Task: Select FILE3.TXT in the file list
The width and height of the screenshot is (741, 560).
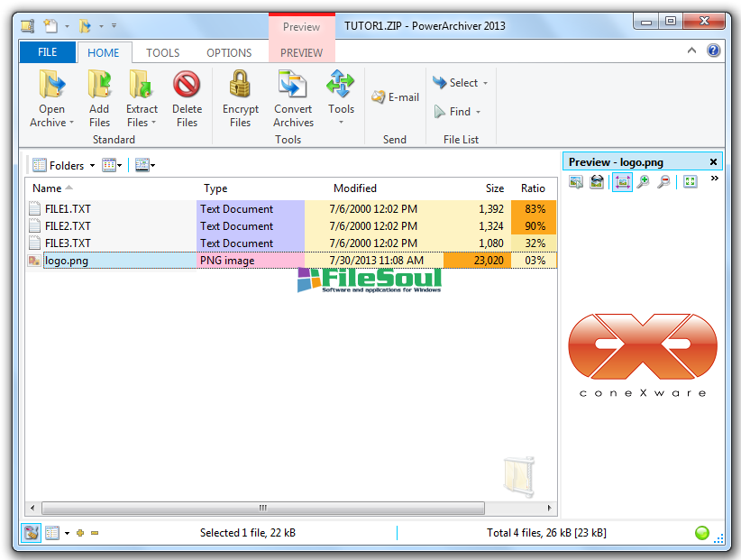Action: [68, 243]
